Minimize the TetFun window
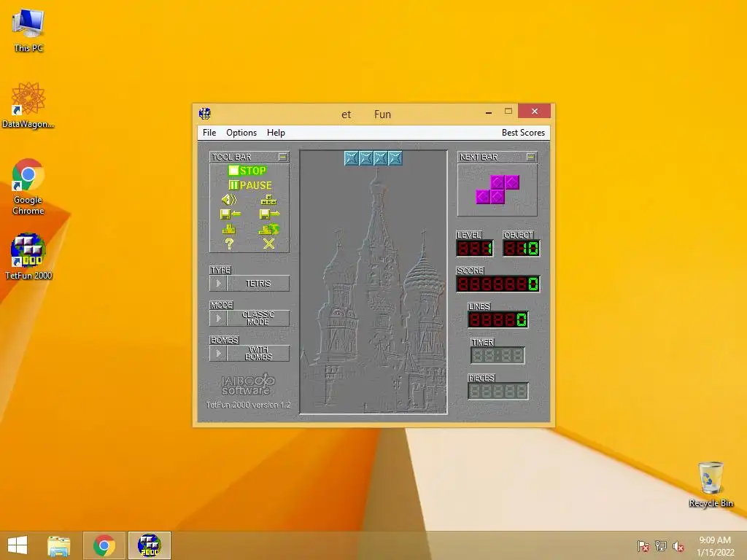Viewport: 747px width, 560px height. 488,112
